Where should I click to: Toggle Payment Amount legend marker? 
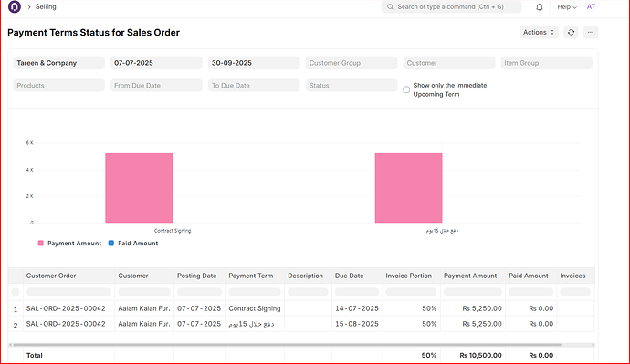click(40, 244)
